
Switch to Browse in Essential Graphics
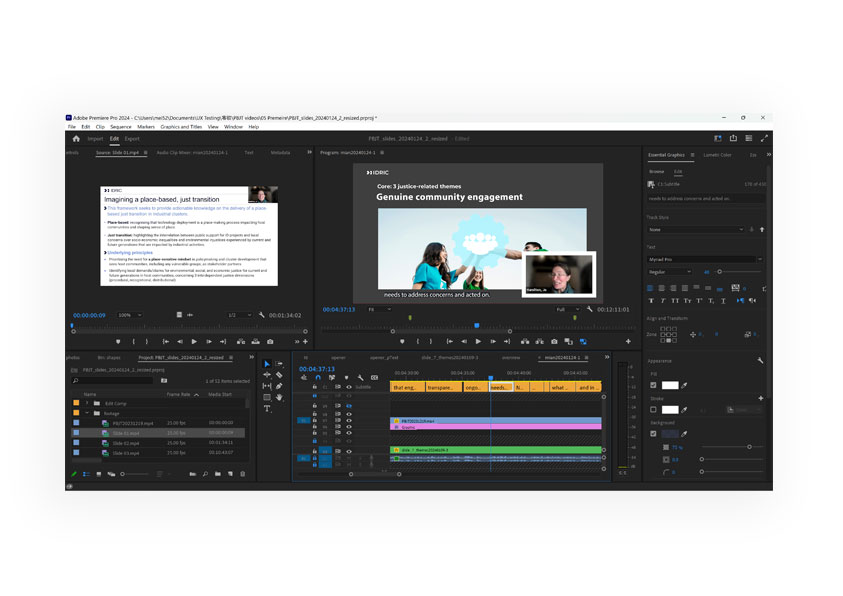pyautogui.click(x=656, y=171)
